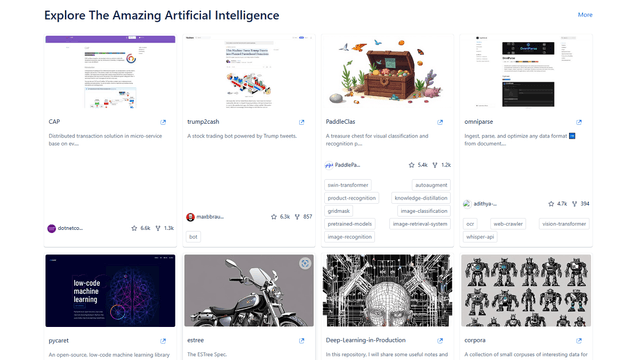This screenshot has height=360, width=640.
Task: Open the trump2cash project title
Action: click(x=203, y=122)
